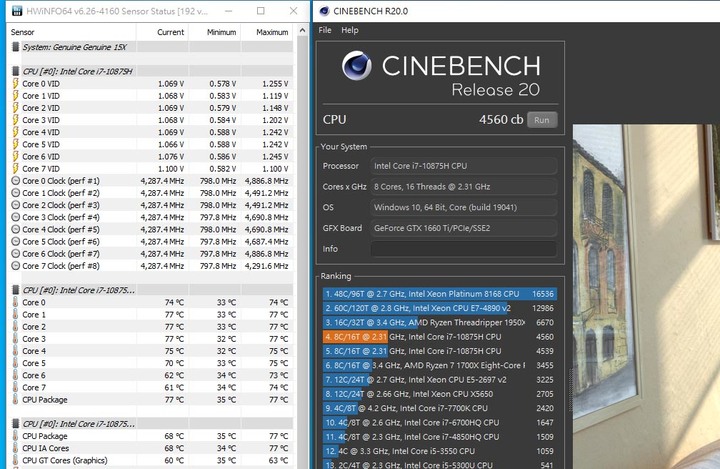This screenshot has height=469, width=720.
Task: Select the Sensor column header
Action: click(x=72, y=32)
